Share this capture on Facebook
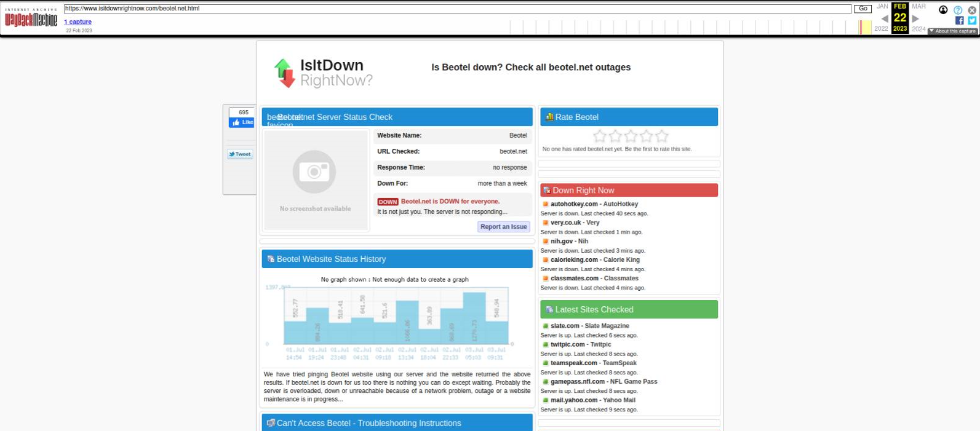Viewport: 980px width, 431px height. tap(959, 20)
